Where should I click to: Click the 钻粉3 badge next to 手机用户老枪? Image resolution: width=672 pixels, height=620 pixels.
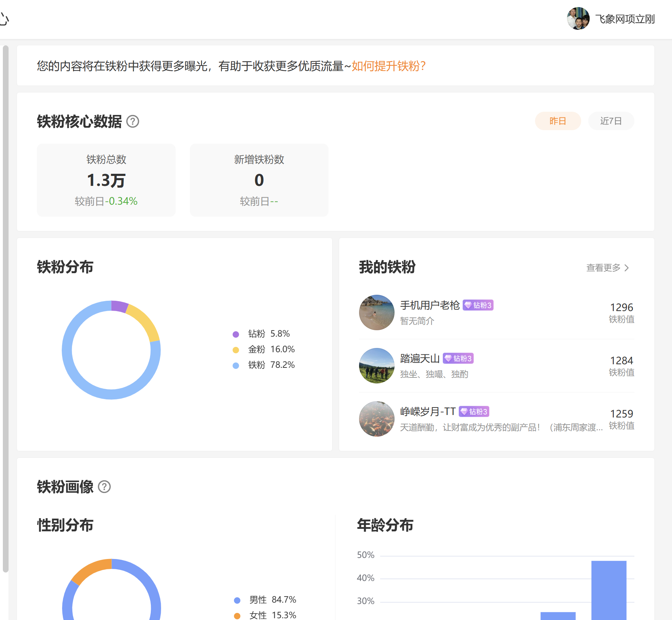(x=478, y=305)
